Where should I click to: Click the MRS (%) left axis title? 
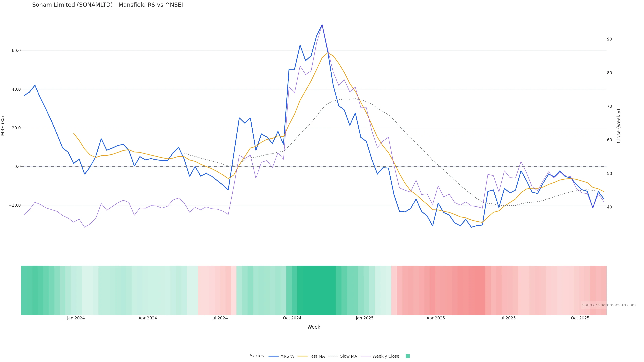tap(3, 126)
